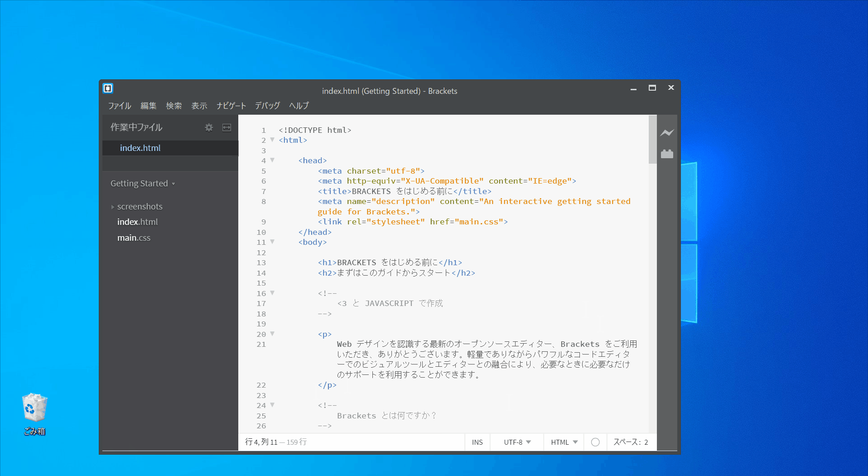Viewport: 868px width, 476px height.
Task: Click the Live Preview lightning icon
Action: [667, 132]
